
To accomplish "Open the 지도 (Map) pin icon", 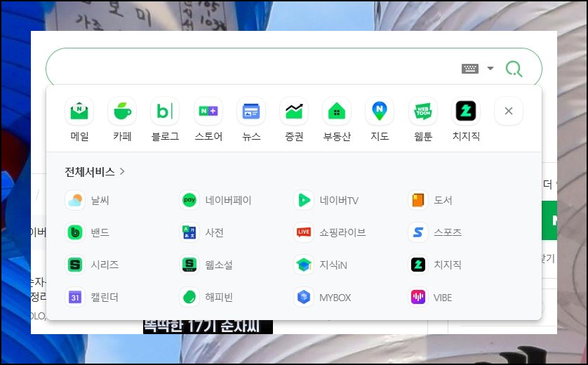I will 380,111.
